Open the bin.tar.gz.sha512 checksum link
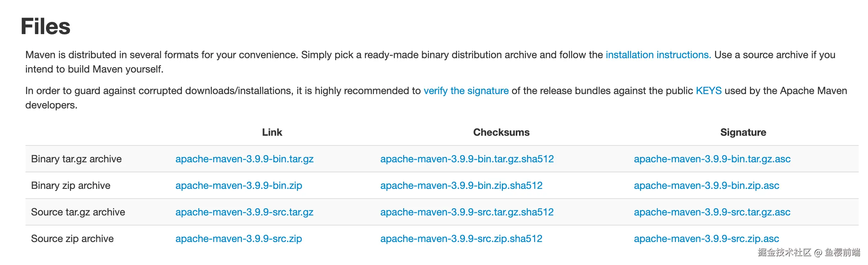The width and height of the screenshot is (868, 265). tap(467, 159)
